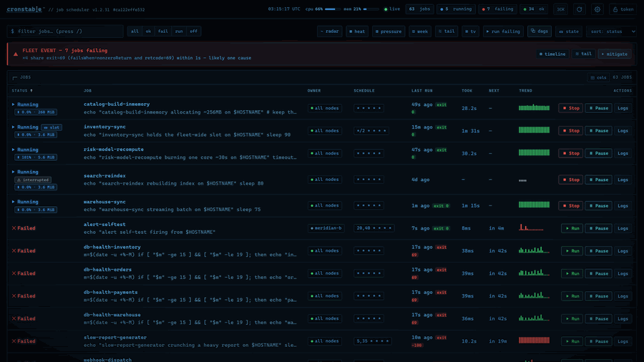Select the 'ok' filter tab
This screenshot has height=362, width=644.
pyautogui.click(x=148, y=31)
